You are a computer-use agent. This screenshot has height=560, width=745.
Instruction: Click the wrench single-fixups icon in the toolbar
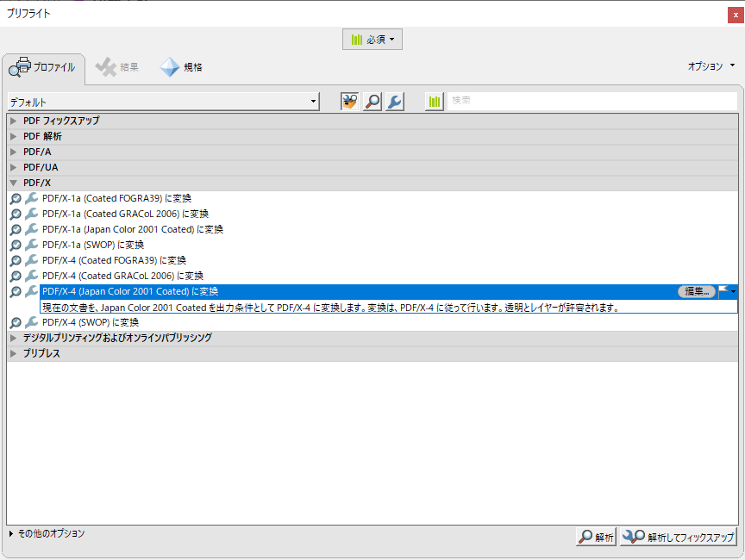[394, 102]
